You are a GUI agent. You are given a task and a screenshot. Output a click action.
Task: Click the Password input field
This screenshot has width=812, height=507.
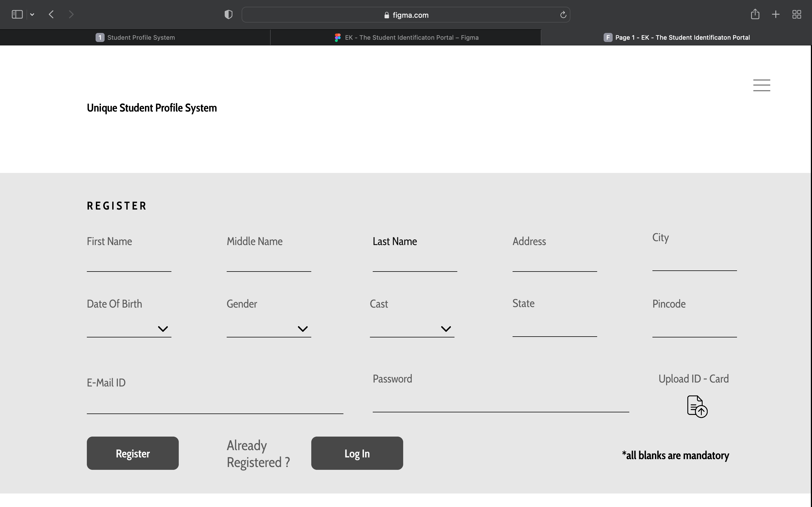point(500,402)
